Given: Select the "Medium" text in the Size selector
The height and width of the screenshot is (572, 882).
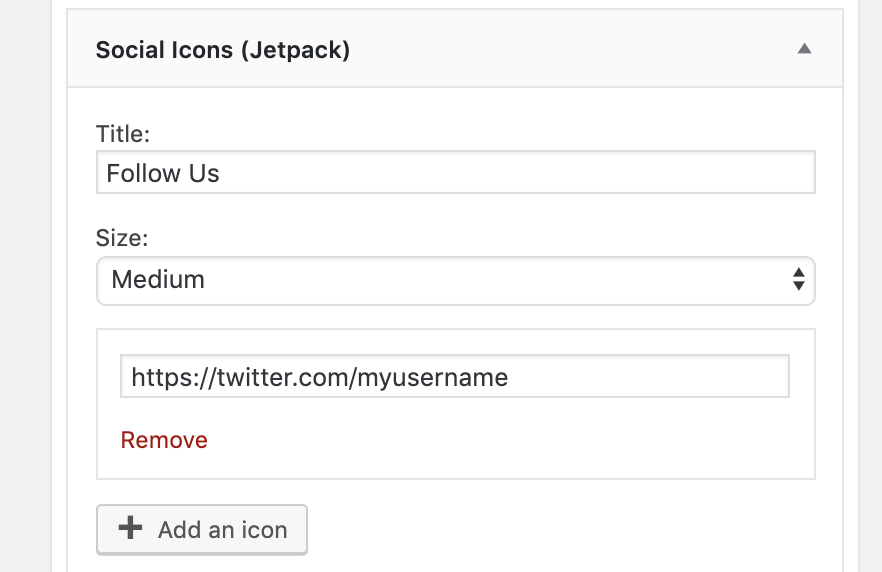Looking at the screenshot, I should 158,280.
